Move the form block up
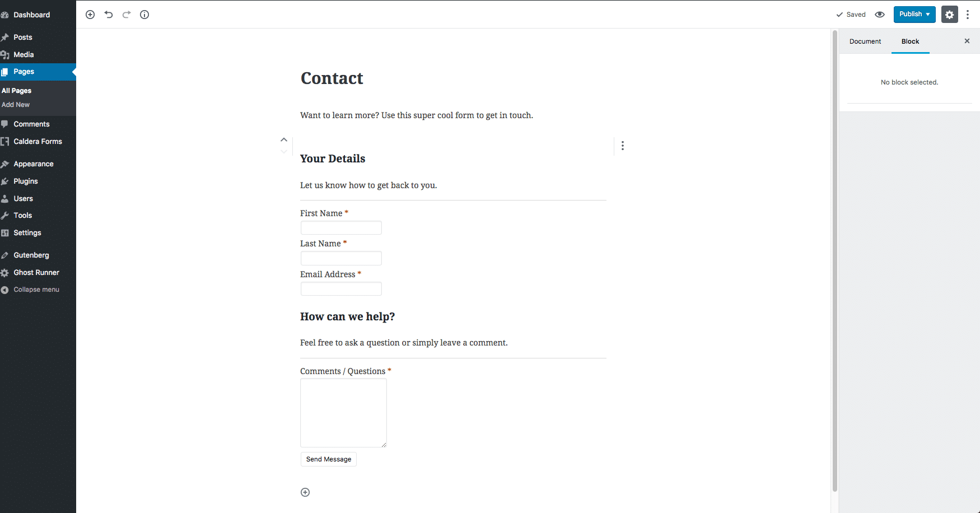 tap(284, 139)
